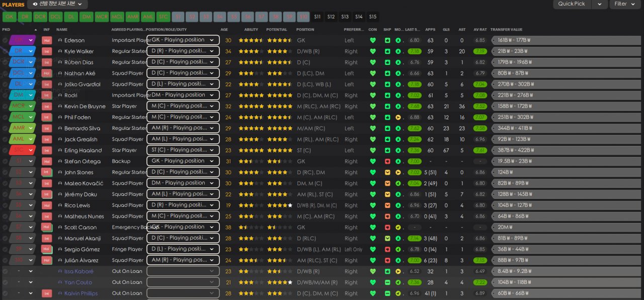Viewport: 644px width, 300px height.
Task: Click John Stones's transfer value bar 124B
Action: pos(566,173)
